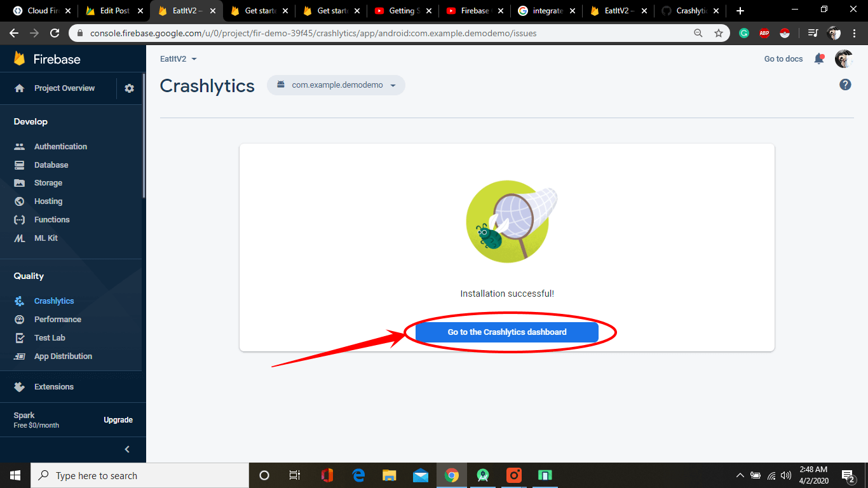Open Project Overview home icon

tap(20, 88)
